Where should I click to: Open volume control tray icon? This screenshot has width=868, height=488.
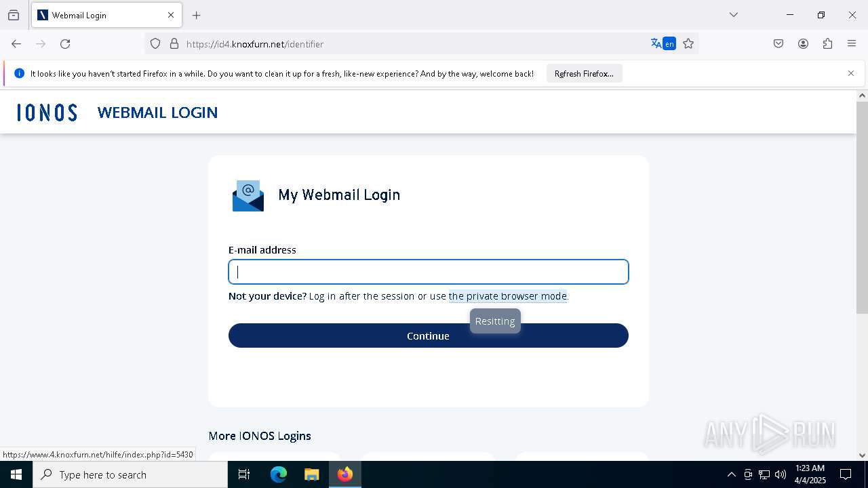tap(781, 474)
